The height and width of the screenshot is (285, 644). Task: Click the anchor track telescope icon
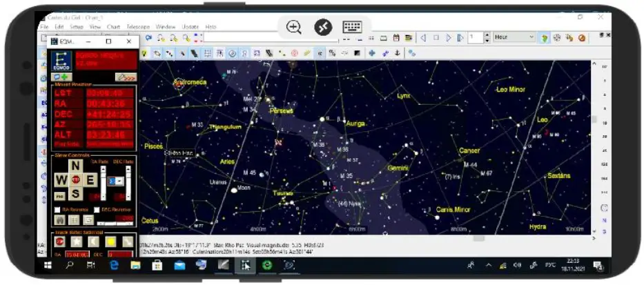tap(397, 53)
